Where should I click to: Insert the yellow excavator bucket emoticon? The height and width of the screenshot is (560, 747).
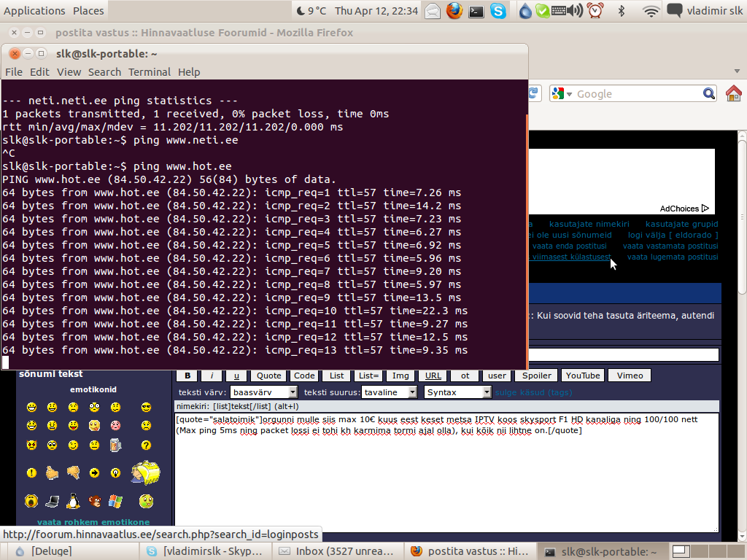pos(146,472)
